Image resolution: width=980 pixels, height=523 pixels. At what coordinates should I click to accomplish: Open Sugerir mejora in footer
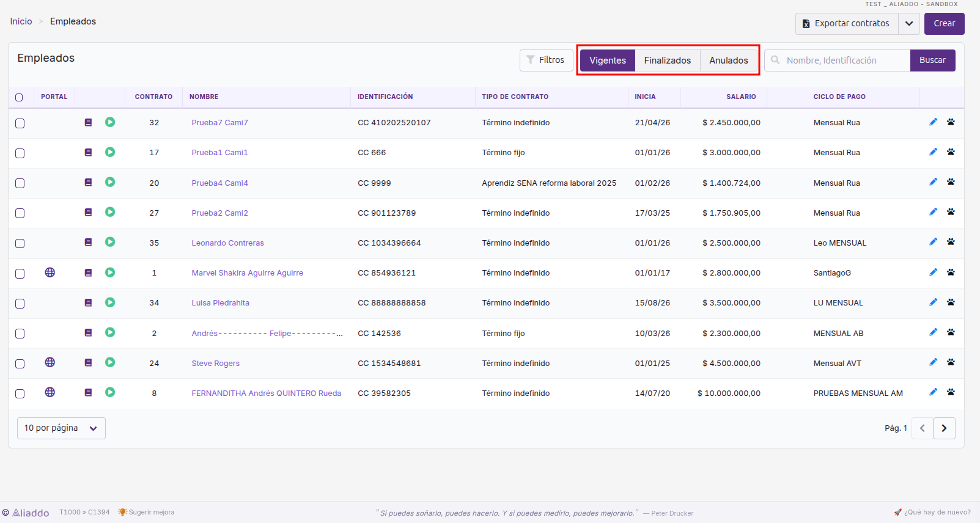tap(146, 512)
